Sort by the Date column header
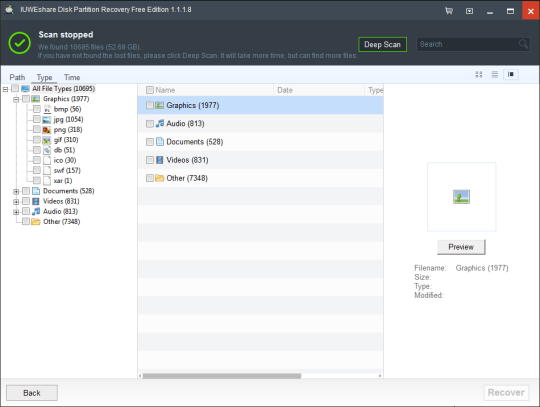The width and height of the screenshot is (540, 407). [x=285, y=90]
